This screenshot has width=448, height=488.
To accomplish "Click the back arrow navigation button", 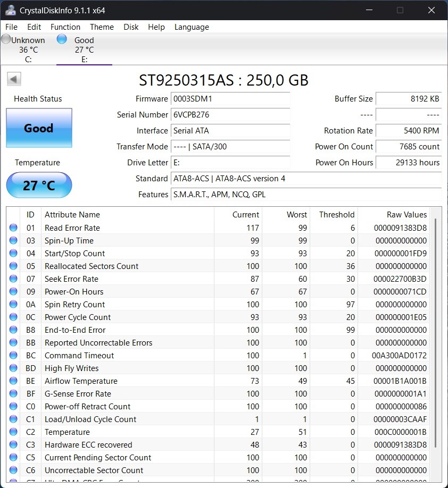I will [14, 78].
